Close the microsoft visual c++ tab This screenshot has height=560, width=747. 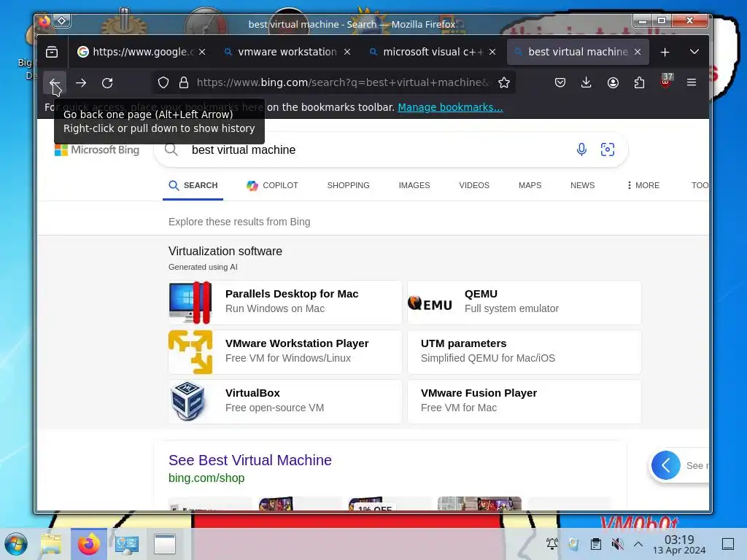492,52
